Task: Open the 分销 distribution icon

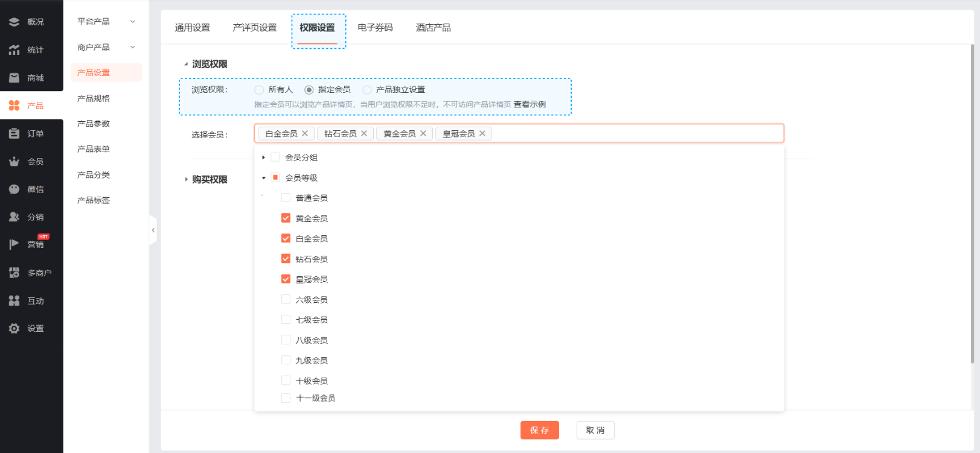Action: [14, 217]
